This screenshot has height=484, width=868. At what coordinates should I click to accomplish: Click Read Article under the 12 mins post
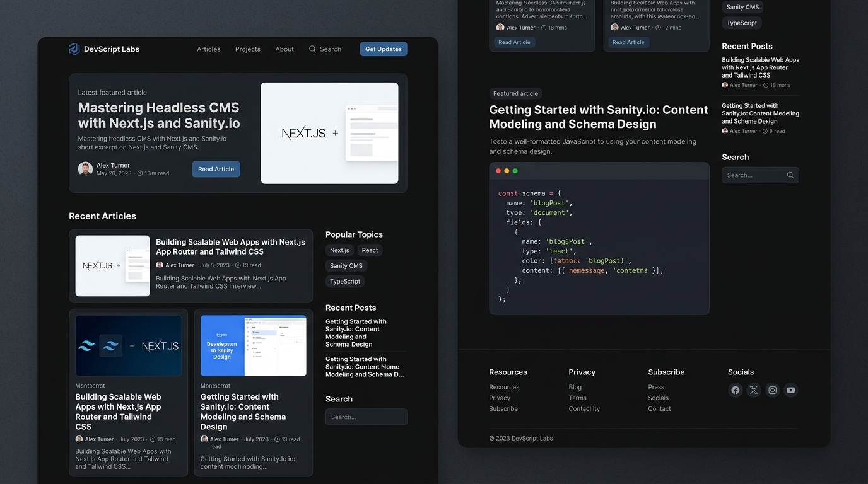click(628, 42)
